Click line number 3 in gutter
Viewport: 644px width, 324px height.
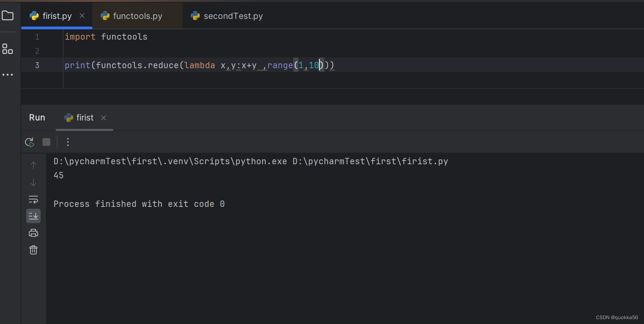[37, 65]
